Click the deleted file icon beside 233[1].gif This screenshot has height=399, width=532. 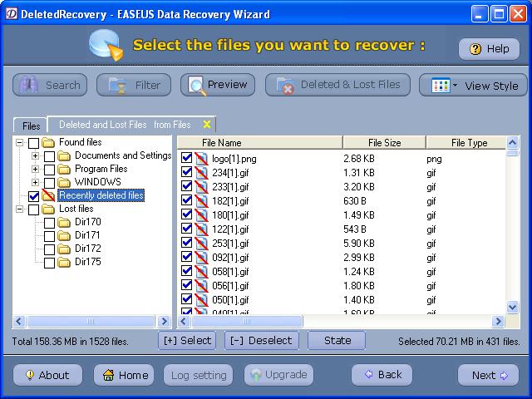201,187
